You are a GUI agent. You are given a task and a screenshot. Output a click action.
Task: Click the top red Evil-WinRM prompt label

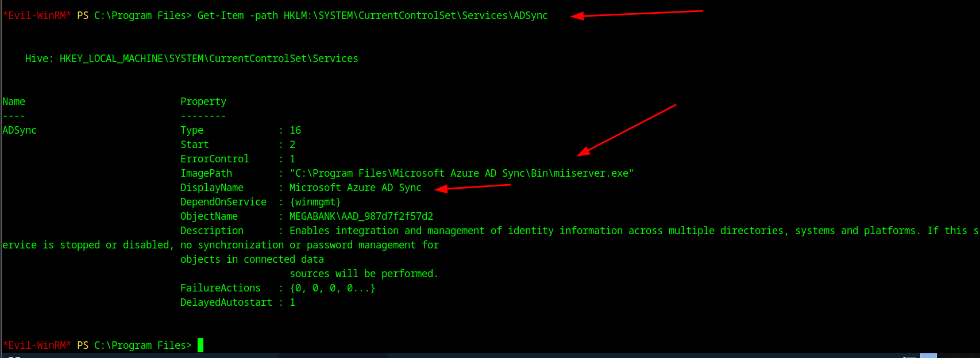tap(37, 15)
